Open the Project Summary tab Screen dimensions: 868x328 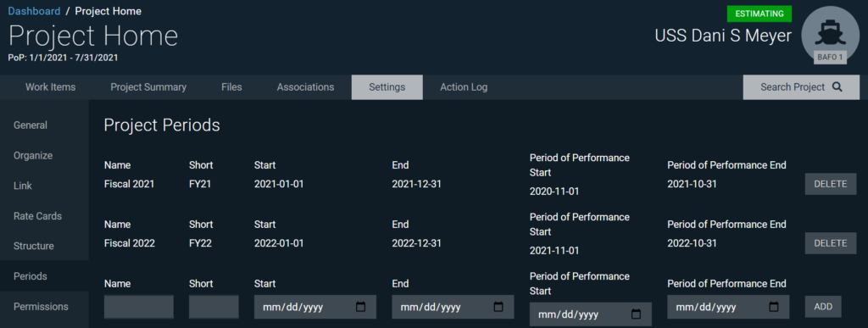click(148, 86)
